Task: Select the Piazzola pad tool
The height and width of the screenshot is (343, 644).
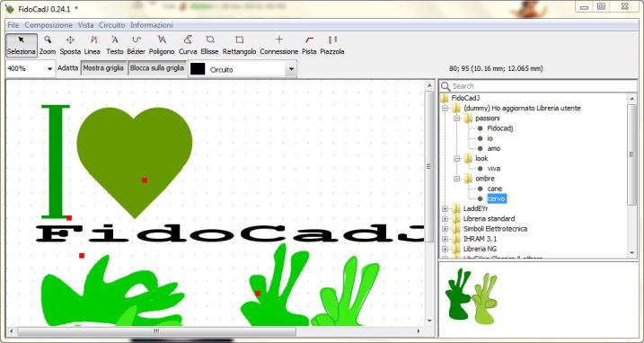Action: [x=331, y=45]
